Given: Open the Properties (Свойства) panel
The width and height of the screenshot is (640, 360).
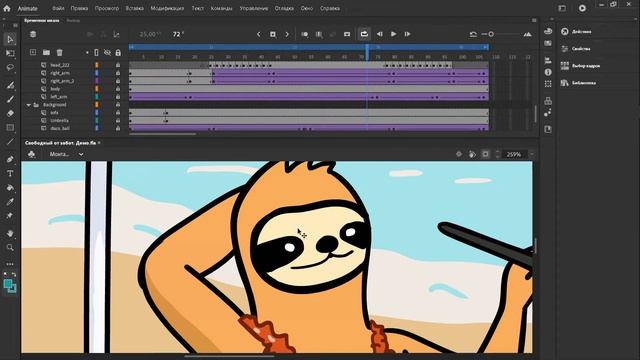Looking at the screenshot, I should [576, 49].
